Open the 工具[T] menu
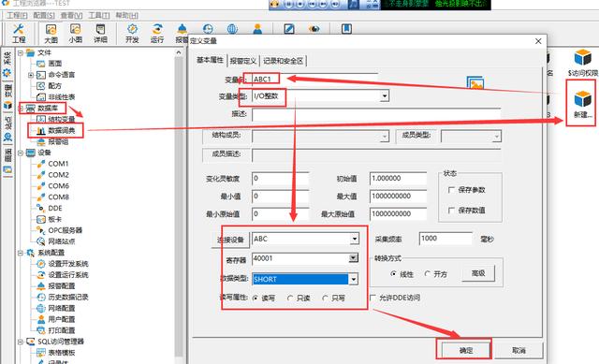The height and width of the screenshot is (364, 599). coord(99,15)
